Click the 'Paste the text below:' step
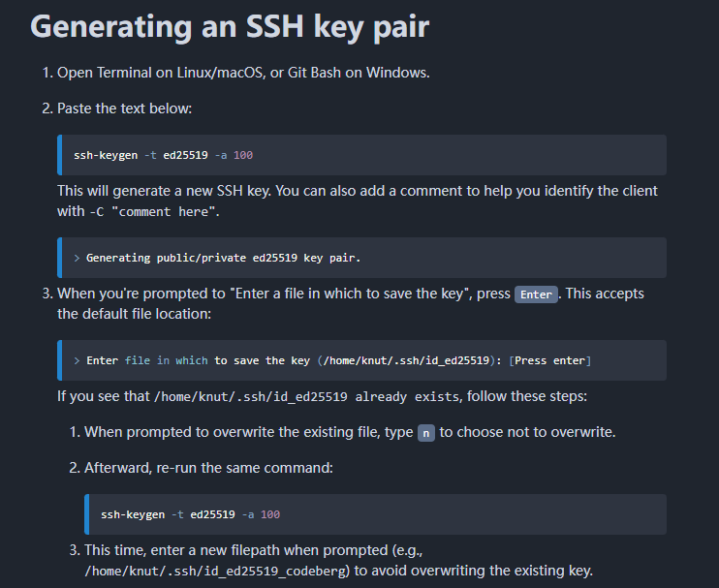The image size is (719, 588). 125,108
